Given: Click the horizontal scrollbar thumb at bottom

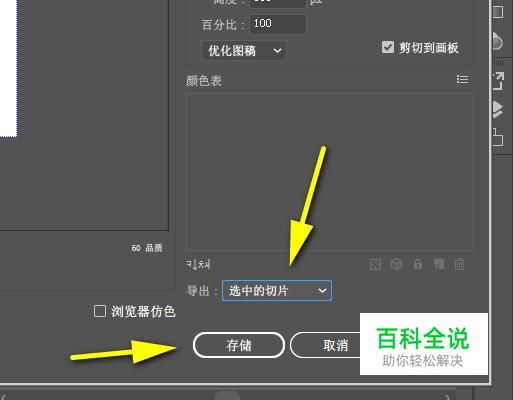Looking at the screenshot, I should click(227, 396).
